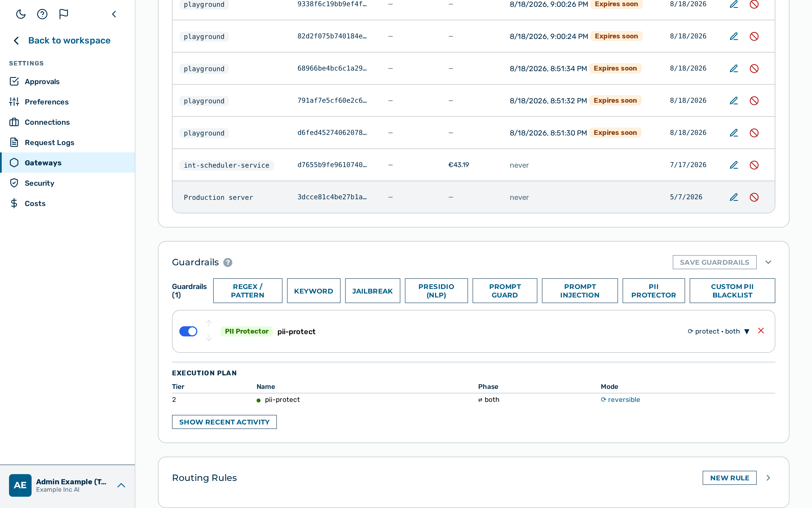Open the help question-mark icon in sidebar
Viewport: 812px width, 508px height.
pyautogui.click(x=42, y=14)
